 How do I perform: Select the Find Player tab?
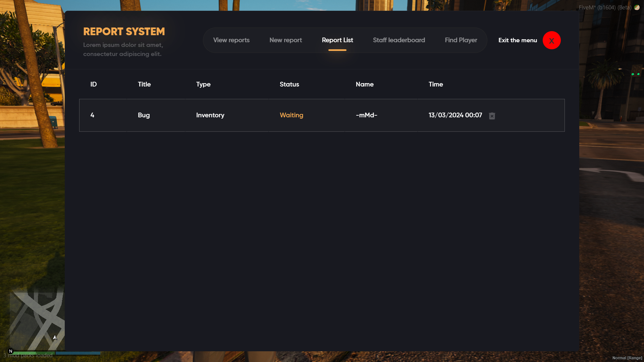(461, 40)
